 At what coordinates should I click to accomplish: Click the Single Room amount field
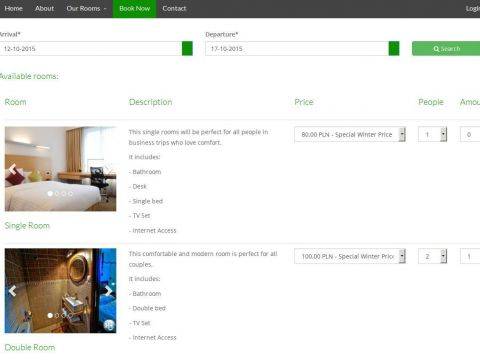(x=470, y=135)
